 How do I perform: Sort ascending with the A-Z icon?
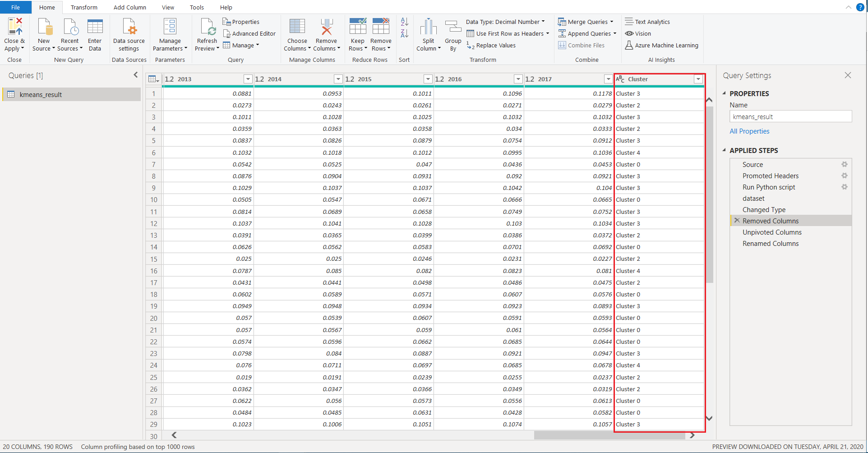point(404,22)
